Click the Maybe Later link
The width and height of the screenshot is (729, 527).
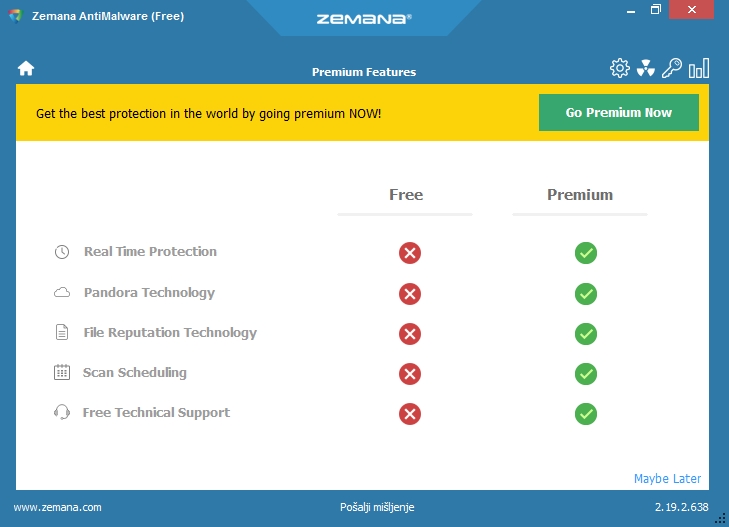pos(667,479)
